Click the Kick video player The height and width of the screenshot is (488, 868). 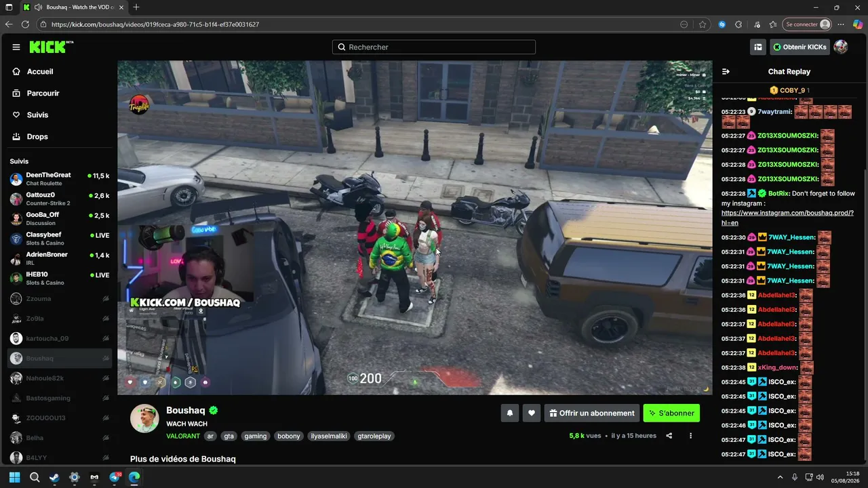click(415, 228)
